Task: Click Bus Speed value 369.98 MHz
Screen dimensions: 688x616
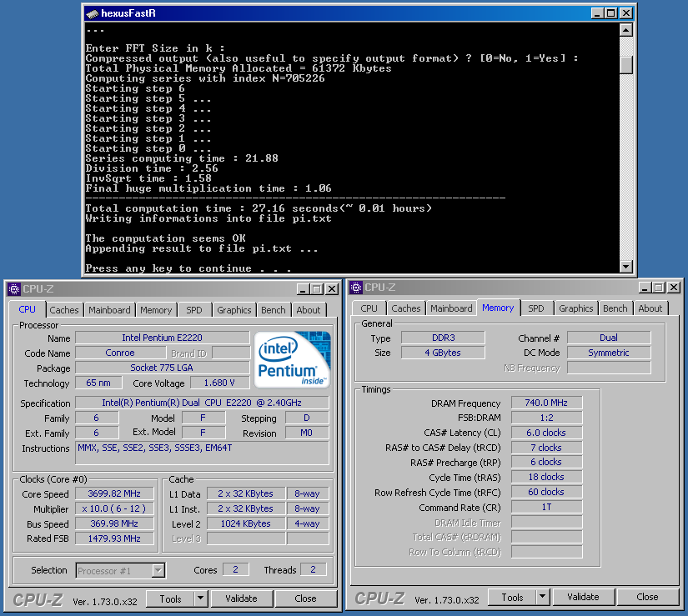Action: 114,523
